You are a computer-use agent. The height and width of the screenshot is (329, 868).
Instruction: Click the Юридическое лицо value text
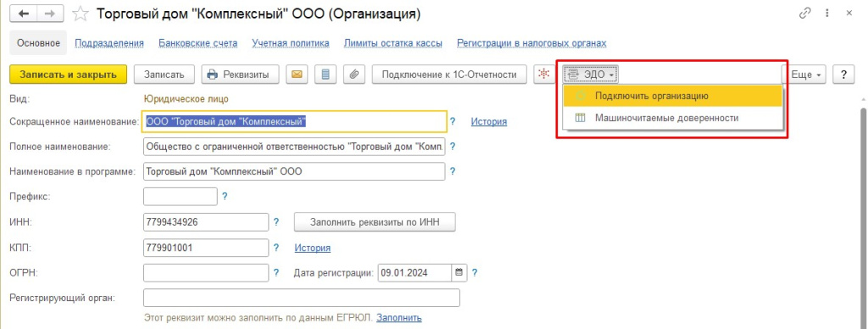[x=186, y=99]
